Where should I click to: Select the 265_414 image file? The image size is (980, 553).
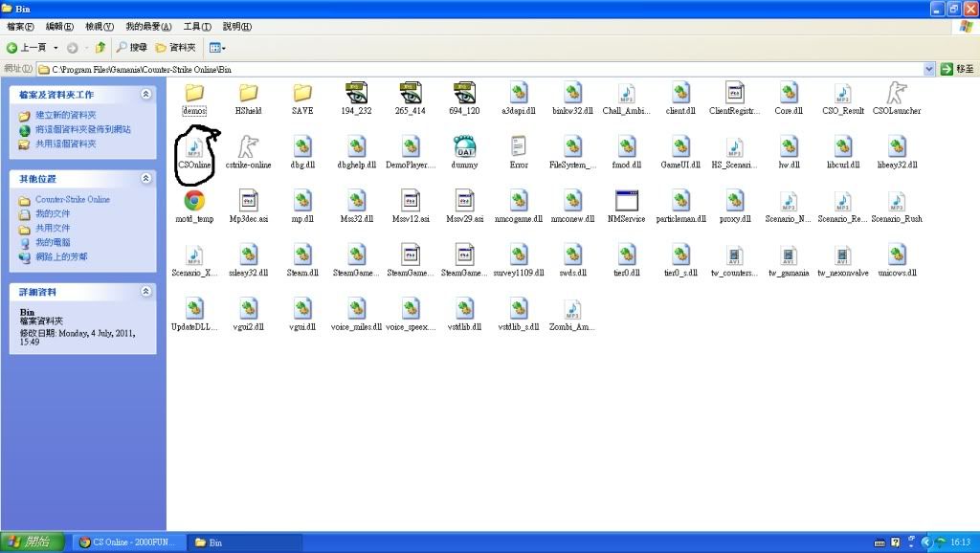[411, 99]
